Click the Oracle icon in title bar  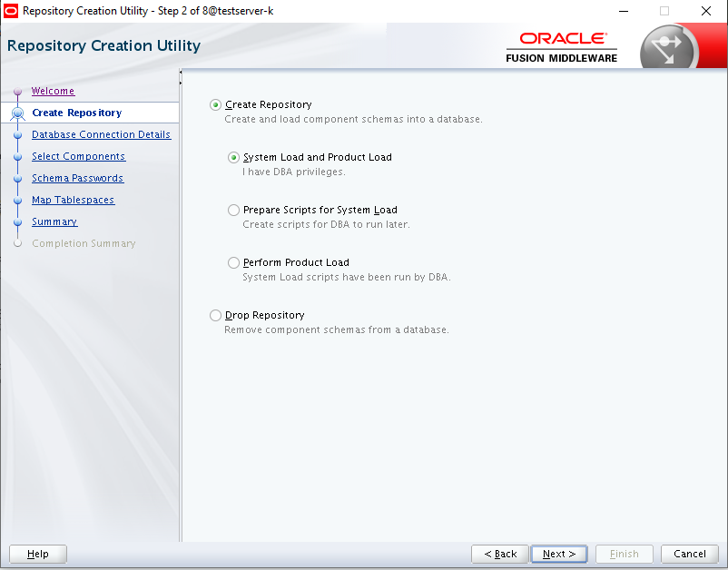tap(11, 11)
